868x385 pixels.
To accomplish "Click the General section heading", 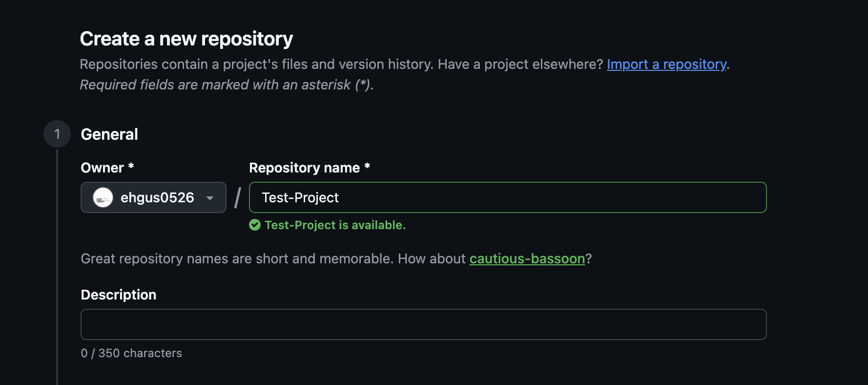I will tap(109, 134).
